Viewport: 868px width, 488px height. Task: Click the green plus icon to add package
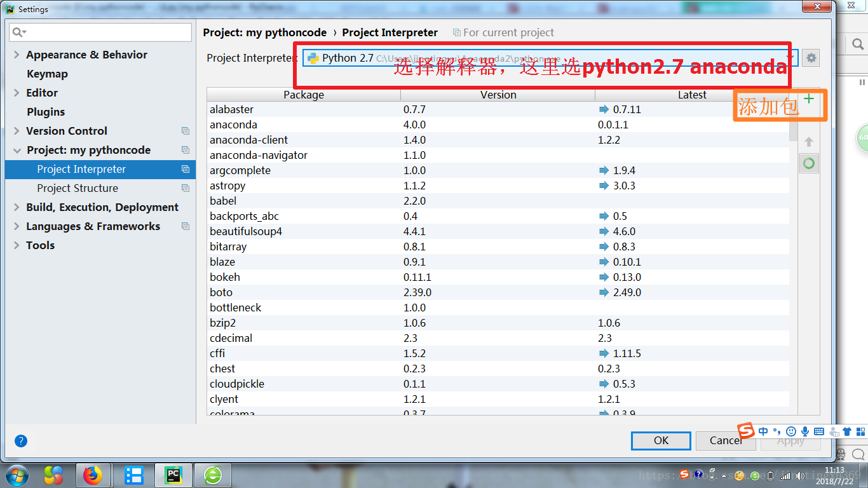(x=808, y=98)
